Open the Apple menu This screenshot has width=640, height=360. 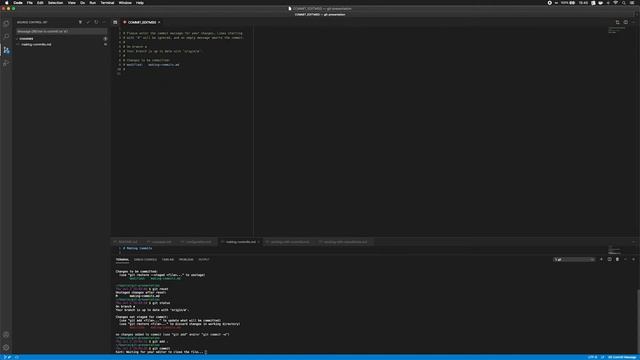6,3
